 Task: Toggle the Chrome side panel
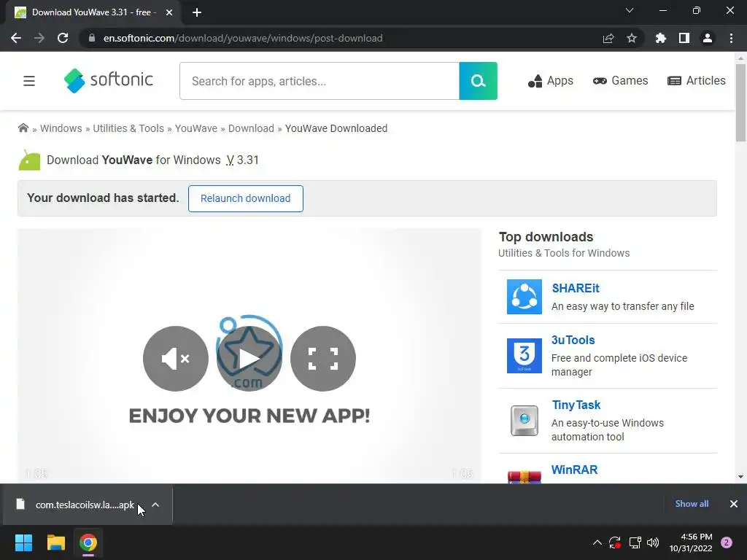(684, 38)
